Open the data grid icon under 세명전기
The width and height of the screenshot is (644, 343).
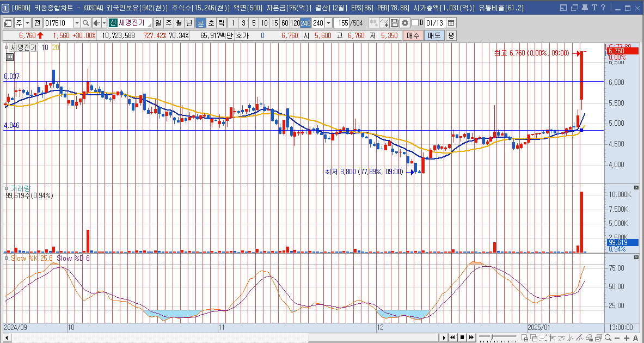pyautogui.click(x=9, y=57)
